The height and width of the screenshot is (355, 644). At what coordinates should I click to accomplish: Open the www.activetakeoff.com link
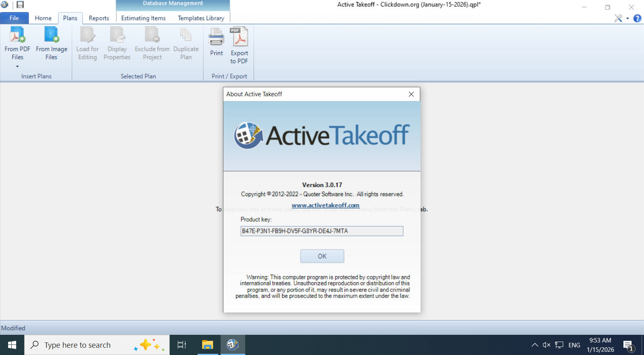(x=326, y=205)
